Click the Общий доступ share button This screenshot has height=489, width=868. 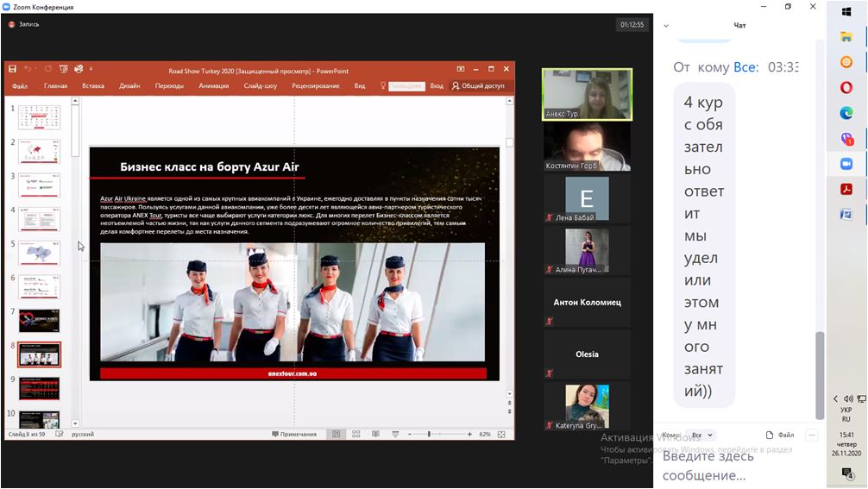pyautogui.click(x=478, y=85)
